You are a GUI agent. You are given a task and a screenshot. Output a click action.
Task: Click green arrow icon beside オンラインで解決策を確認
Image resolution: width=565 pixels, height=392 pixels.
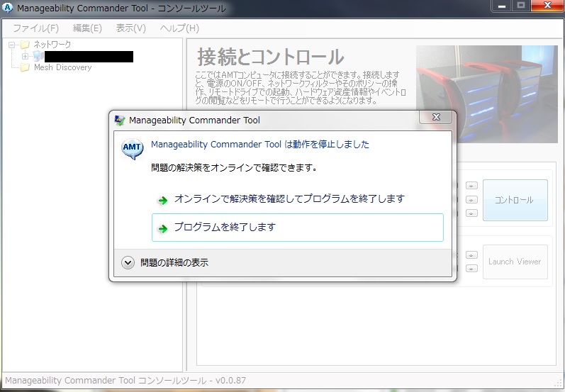click(163, 200)
